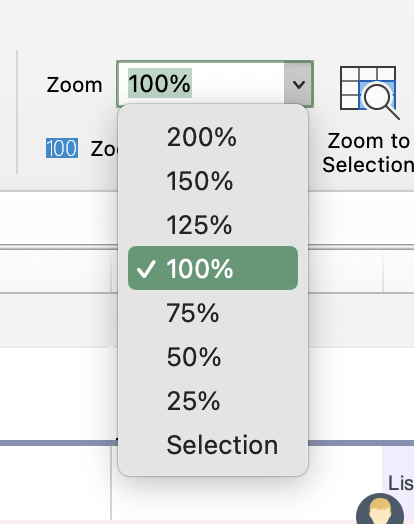Click the Zoom to Selection grid magnifier icon
Viewport: 414px width, 524px height.
(369, 92)
